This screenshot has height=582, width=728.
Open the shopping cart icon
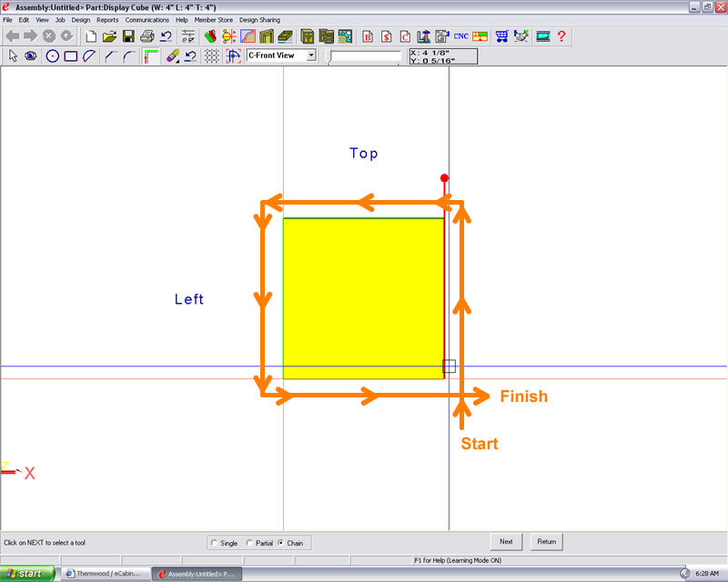click(502, 36)
